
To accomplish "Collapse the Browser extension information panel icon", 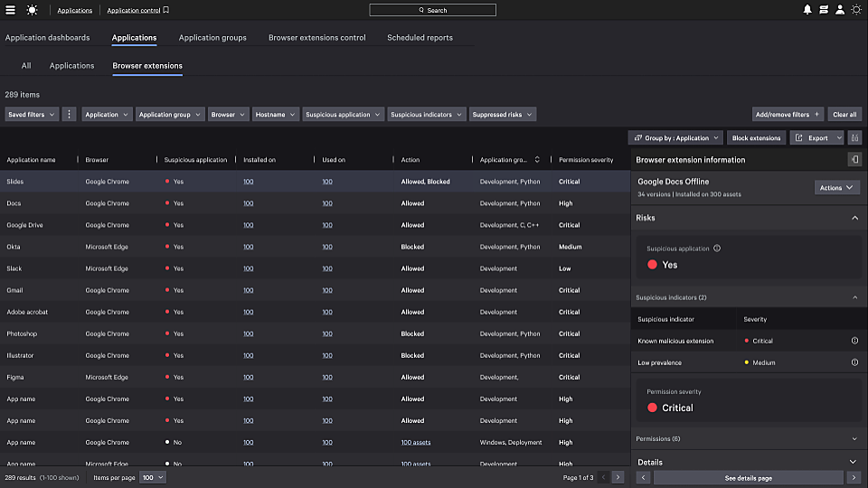I will tap(854, 160).
